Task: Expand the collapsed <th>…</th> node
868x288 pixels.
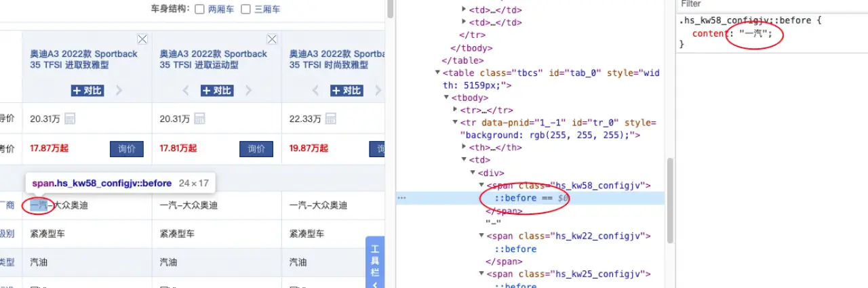Action: (465, 148)
